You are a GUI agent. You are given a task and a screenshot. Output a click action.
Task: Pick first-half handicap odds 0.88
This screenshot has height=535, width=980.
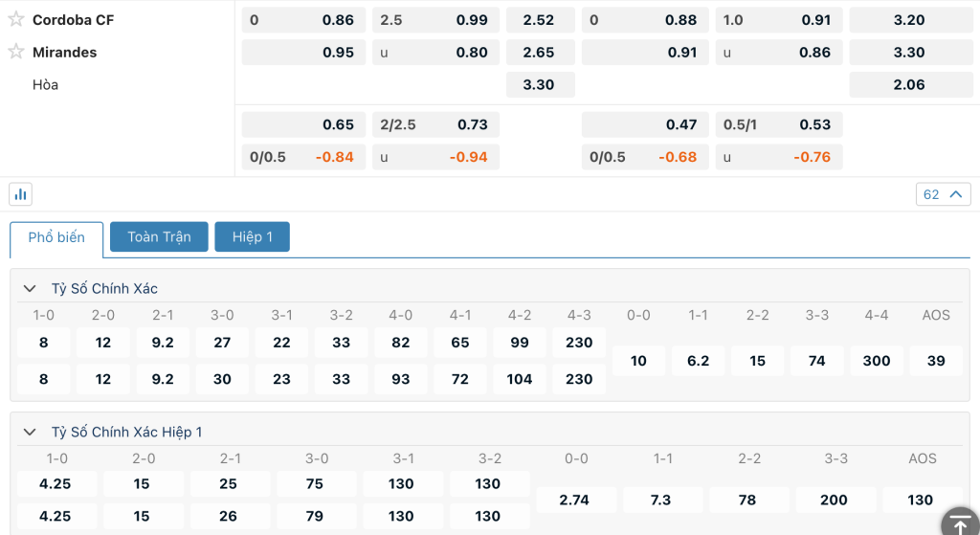pyautogui.click(x=645, y=20)
